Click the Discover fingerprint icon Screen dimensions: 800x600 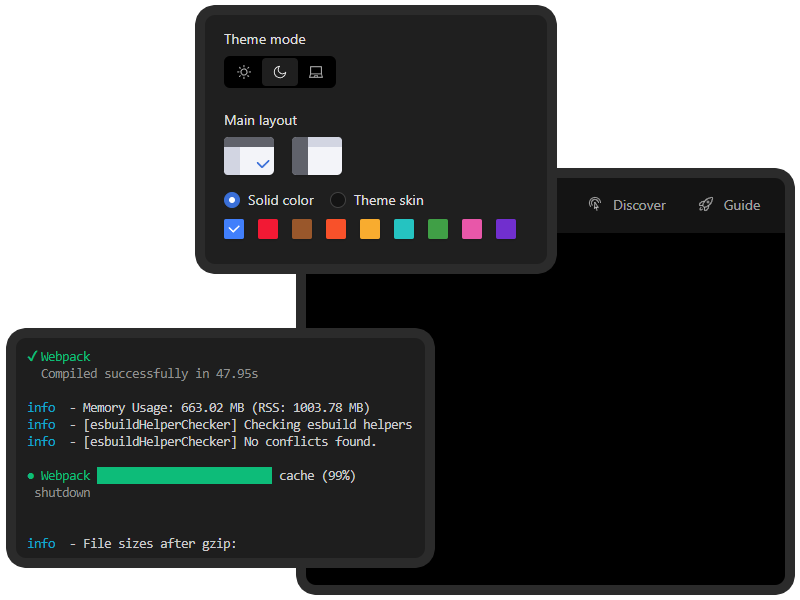[595, 205]
